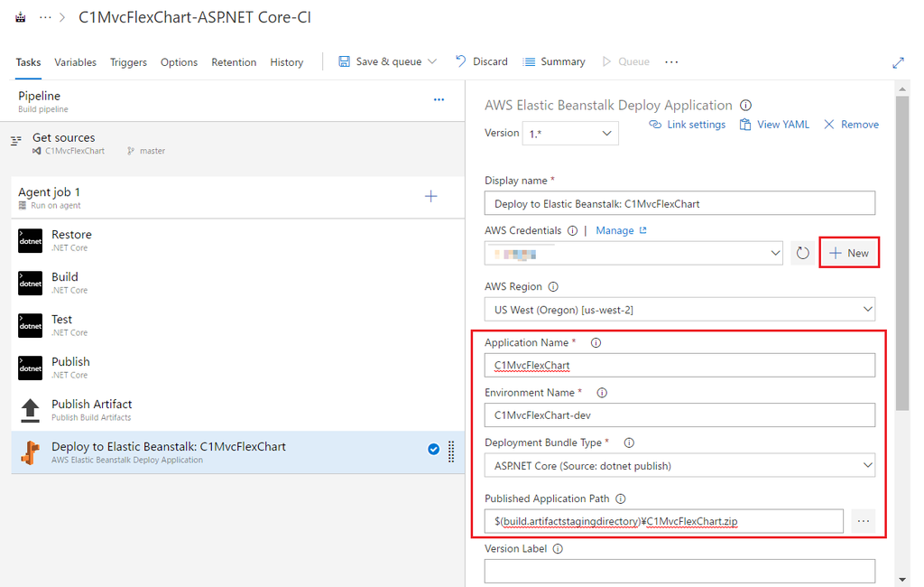
Task: Open Deployment Bundle Type dropdown
Action: (679, 465)
